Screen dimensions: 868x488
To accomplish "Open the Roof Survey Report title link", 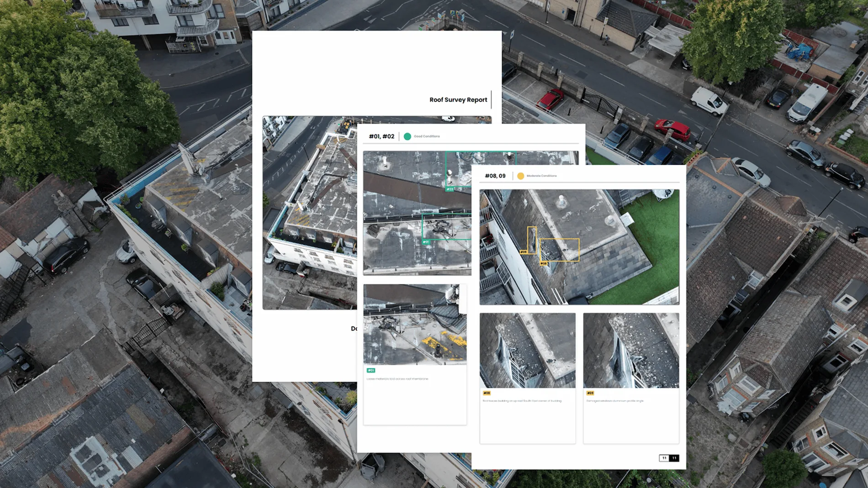I will 457,100.
